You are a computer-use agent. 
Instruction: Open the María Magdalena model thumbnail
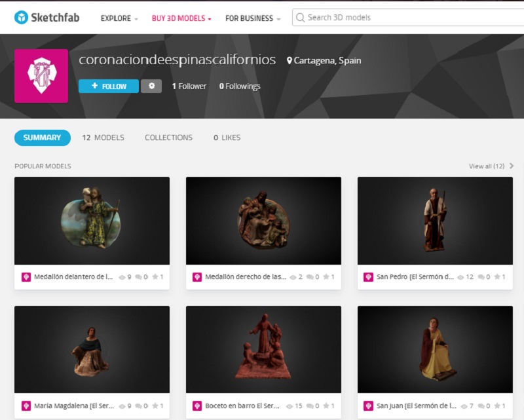(92, 349)
